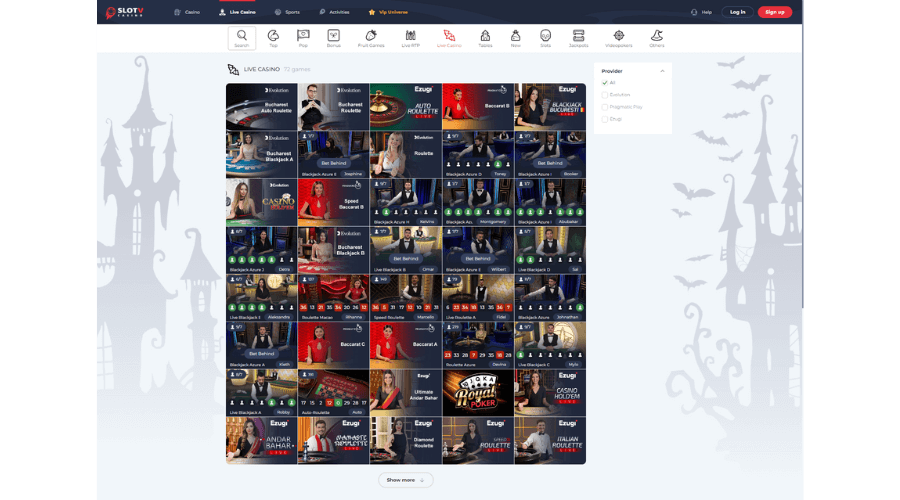The image size is (900, 500).
Task: Open the Help link
Action: tap(701, 12)
